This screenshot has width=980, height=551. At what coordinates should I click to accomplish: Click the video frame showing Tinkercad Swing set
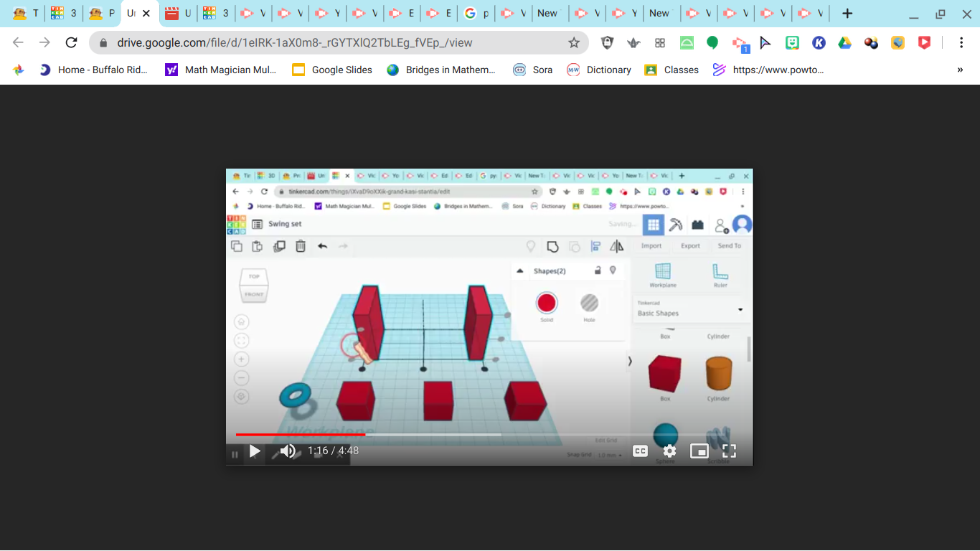tap(489, 316)
